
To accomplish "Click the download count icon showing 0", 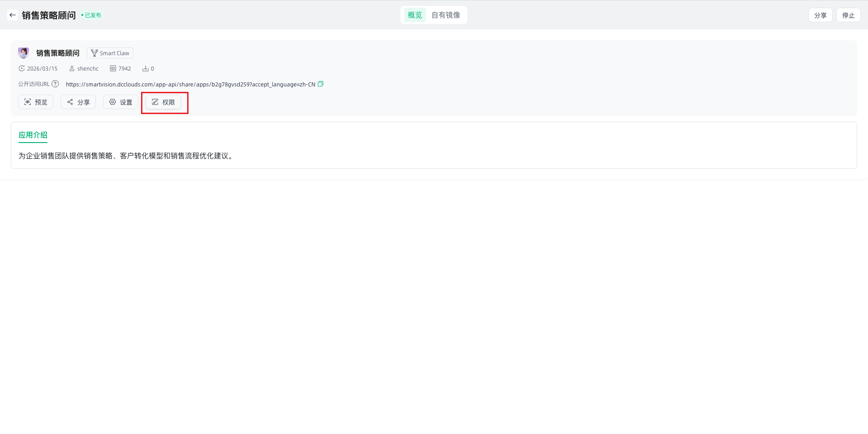I will click(x=146, y=69).
